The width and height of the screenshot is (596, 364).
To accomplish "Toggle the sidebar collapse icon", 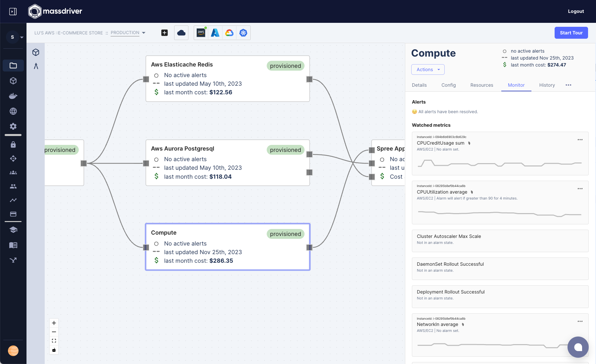I will pyautogui.click(x=13, y=12).
